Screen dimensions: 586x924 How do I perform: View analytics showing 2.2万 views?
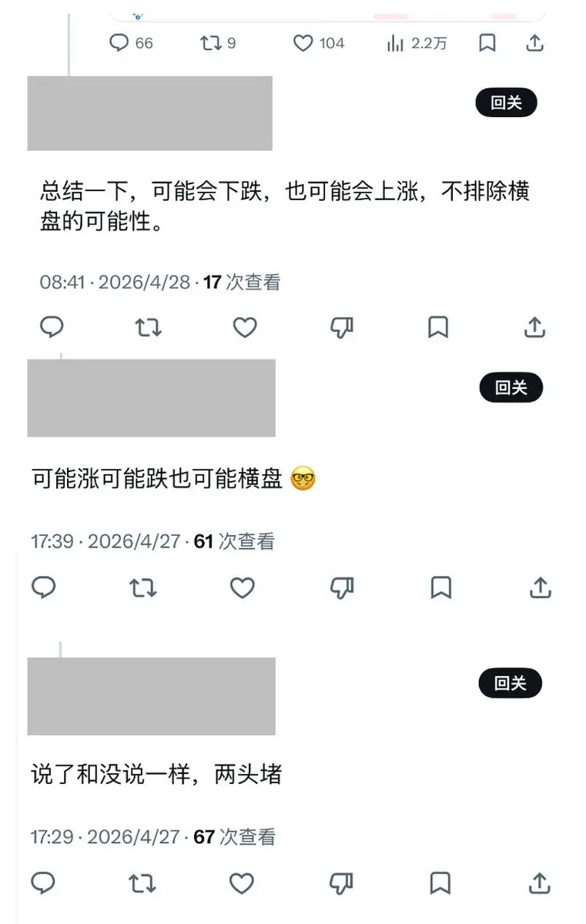[417, 43]
